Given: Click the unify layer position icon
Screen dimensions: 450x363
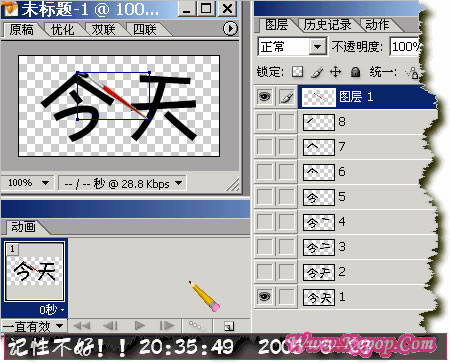Looking at the screenshot, I should click(x=412, y=72).
